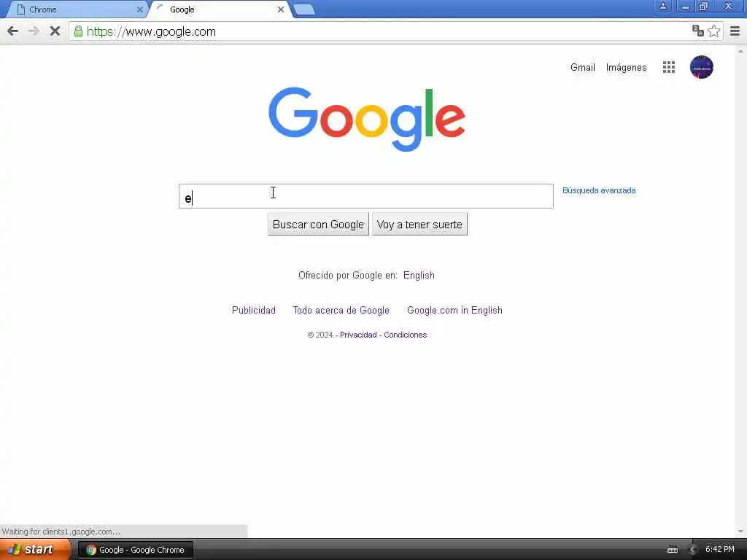Open the Google account avatar
The height and width of the screenshot is (560, 747).
click(x=701, y=67)
